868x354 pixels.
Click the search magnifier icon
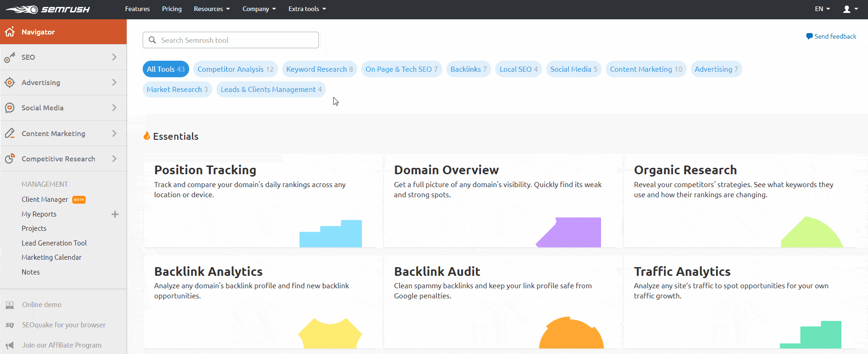pos(152,40)
